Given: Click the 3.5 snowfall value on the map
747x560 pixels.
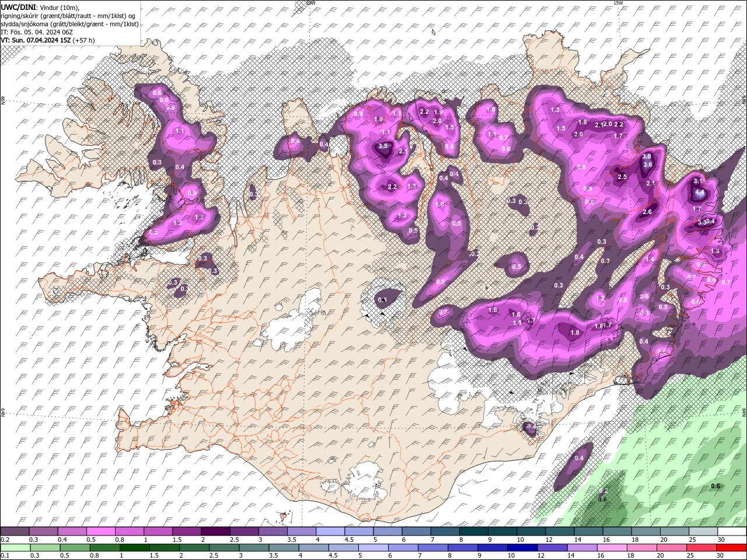Looking at the screenshot, I should (383, 146).
